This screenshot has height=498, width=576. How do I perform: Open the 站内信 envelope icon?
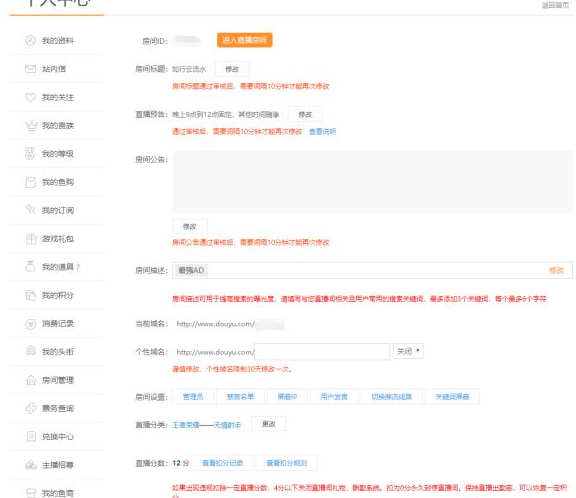pyautogui.click(x=30, y=69)
